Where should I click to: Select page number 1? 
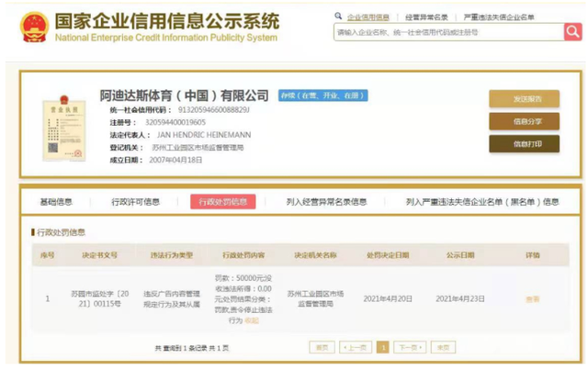click(383, 348)
